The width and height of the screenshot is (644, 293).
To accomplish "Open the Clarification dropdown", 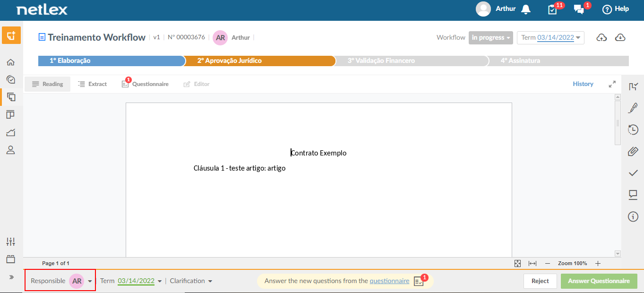I will tap(191, 281).
